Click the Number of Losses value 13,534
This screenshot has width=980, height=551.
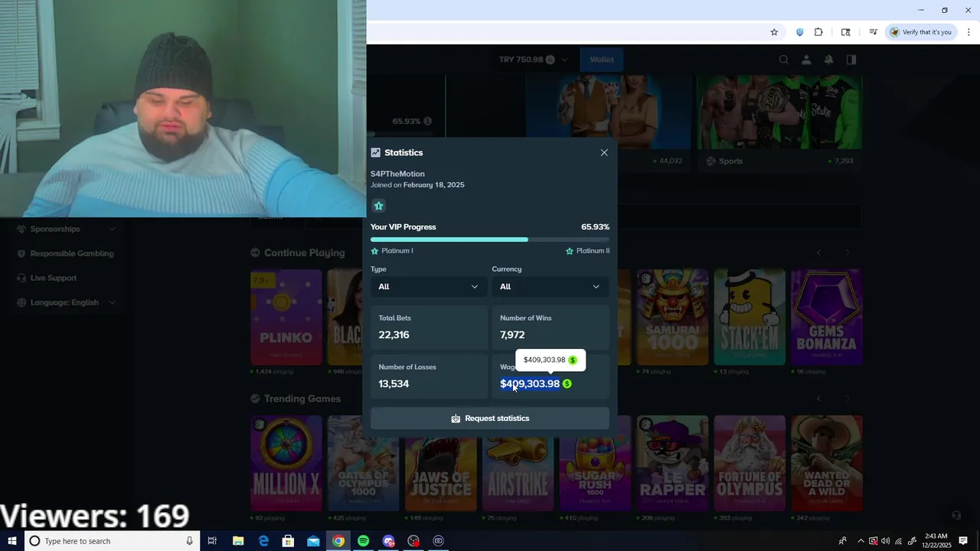pos(394,383)
